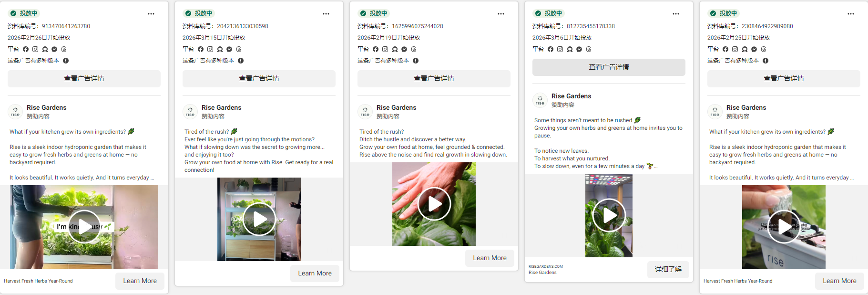View ad details for ad 812735455178338
This screenshot has height=295, width=868.
609,67
